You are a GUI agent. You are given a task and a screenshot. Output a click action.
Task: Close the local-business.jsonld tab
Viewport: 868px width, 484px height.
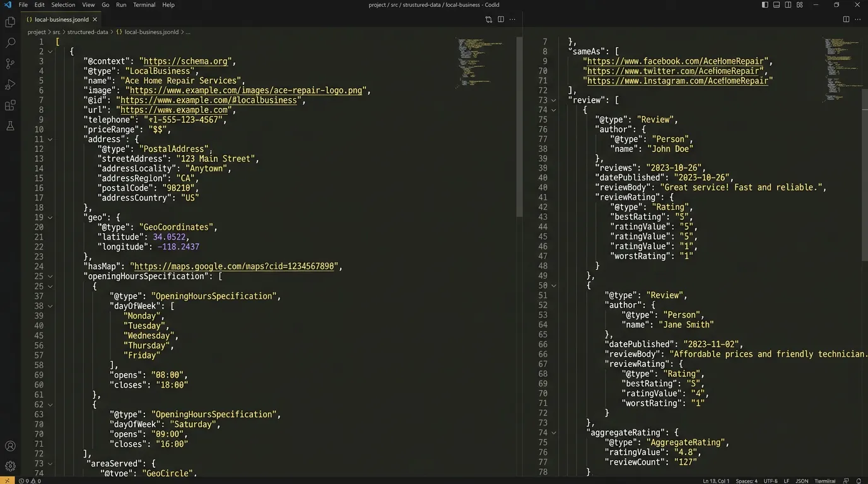tap(95, 20)
